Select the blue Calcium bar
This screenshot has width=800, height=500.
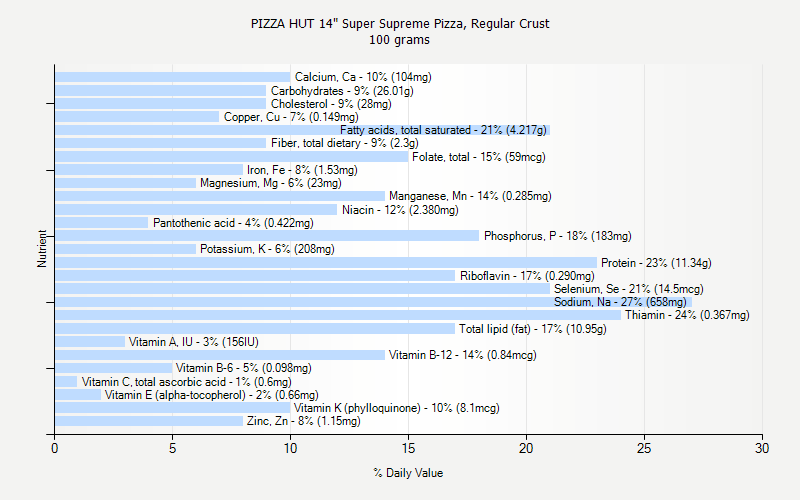click(172, 77)
